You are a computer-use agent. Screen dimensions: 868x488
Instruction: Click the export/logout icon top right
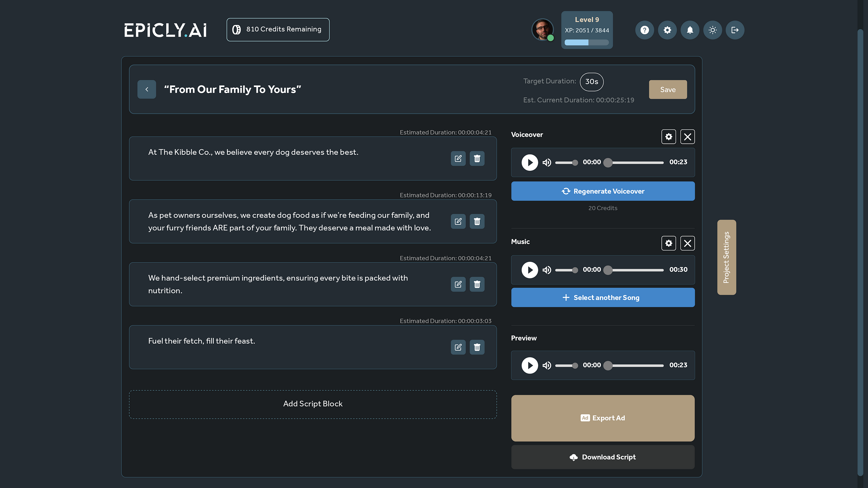point(734,30)
